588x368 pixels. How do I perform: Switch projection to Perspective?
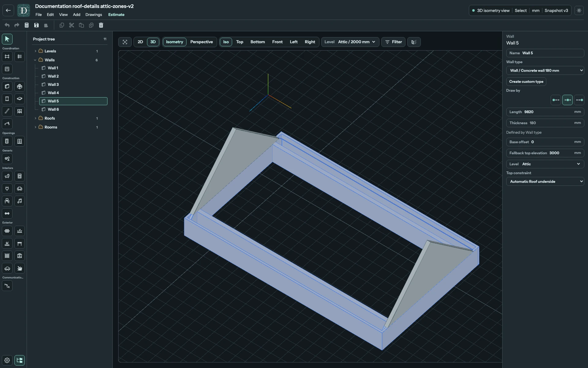(x=202, y=42)
